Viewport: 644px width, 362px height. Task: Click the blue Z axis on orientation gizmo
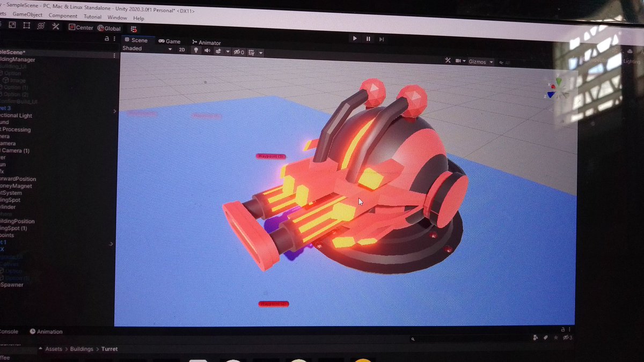click(x=551, y=95)
